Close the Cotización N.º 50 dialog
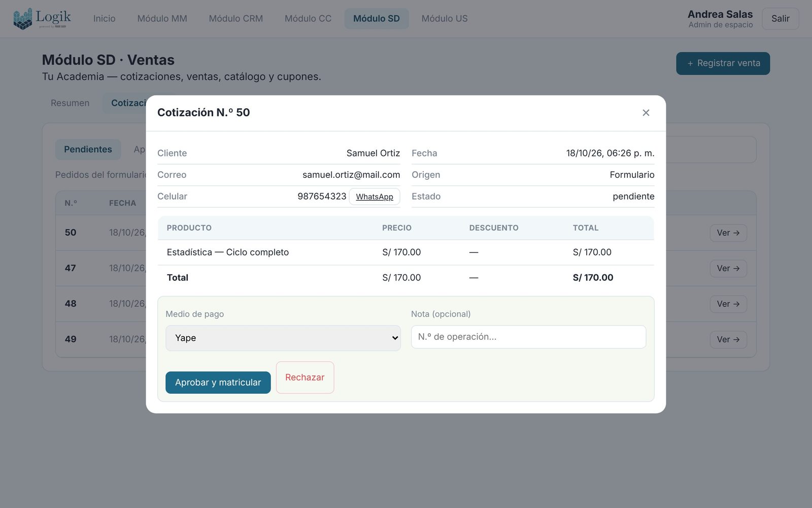The height and width of the screenshot is (508, 812). pos(646,113)
